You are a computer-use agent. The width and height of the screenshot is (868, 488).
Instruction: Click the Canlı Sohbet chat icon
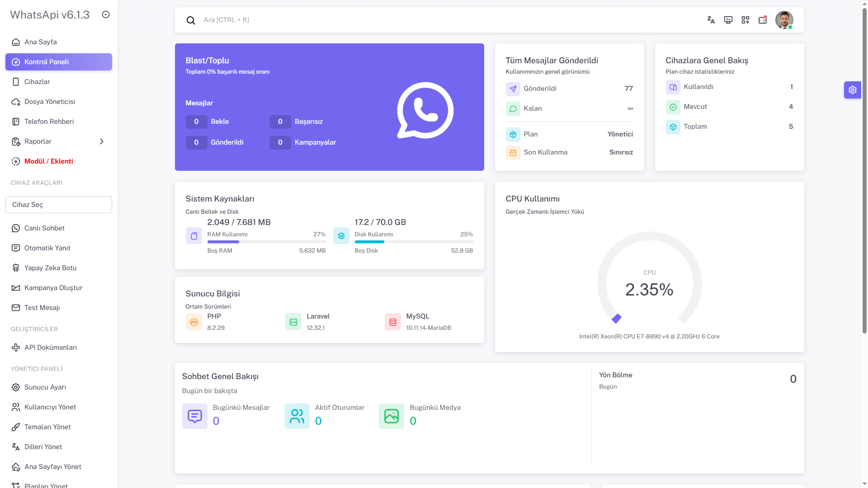[16, 228]
